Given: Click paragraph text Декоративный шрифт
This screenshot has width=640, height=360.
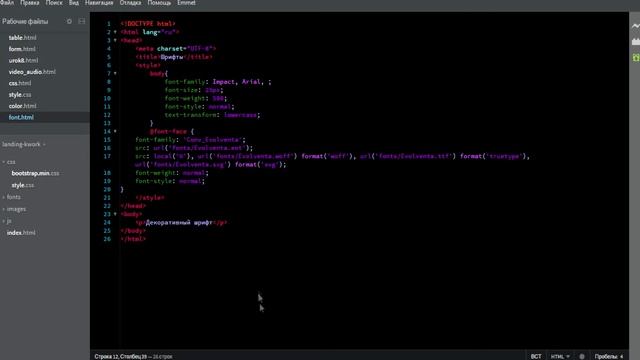Looking at the screenshot, I should pyautogui.click(x=179, y=222).
